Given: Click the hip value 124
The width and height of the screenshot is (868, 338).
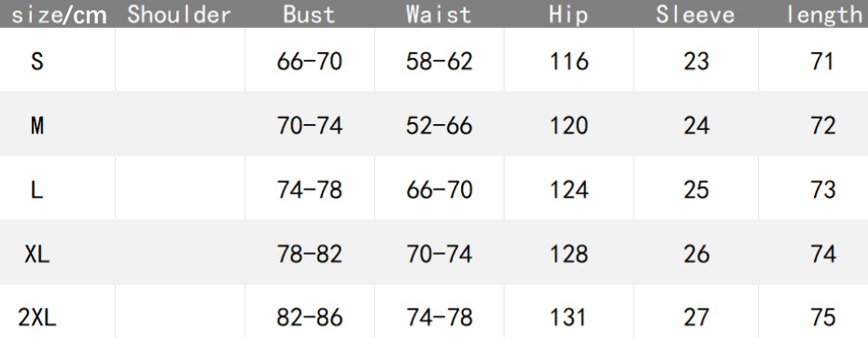Looking at the screenshot, I should pyautogui.click(x=568, y=190).
